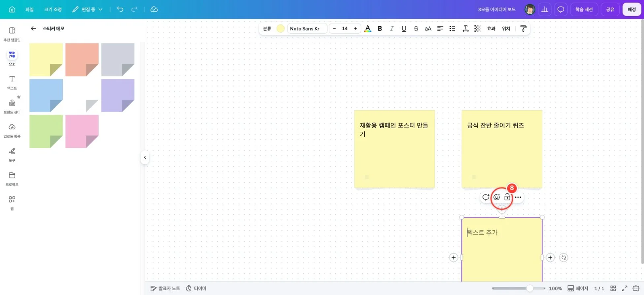Open 텍스트 tool in the sidebar

(12, 82)
